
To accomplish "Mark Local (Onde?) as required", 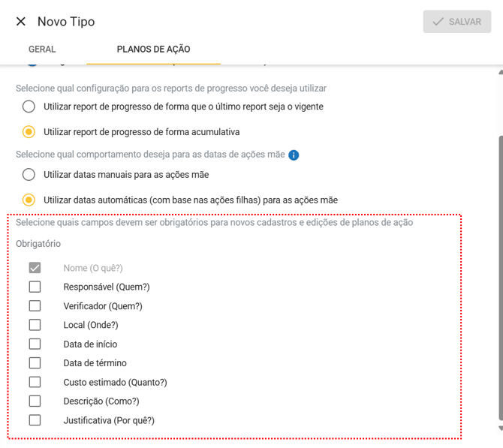I will pyautogui.click(x=35, y=325).
